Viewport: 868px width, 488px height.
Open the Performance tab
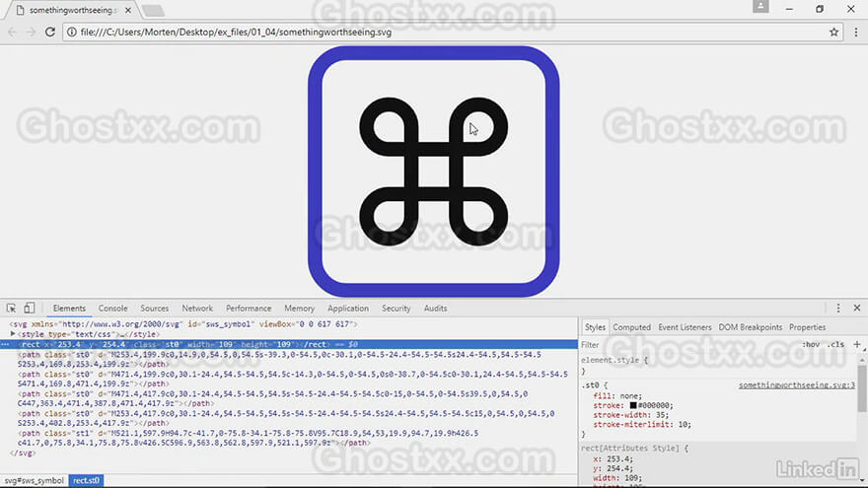click(249, 309)
